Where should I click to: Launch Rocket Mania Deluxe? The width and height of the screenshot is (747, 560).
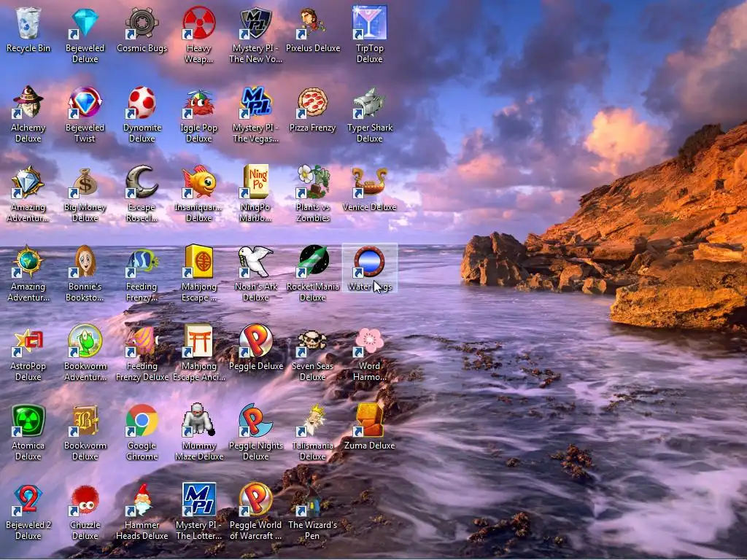pos(312,262)
